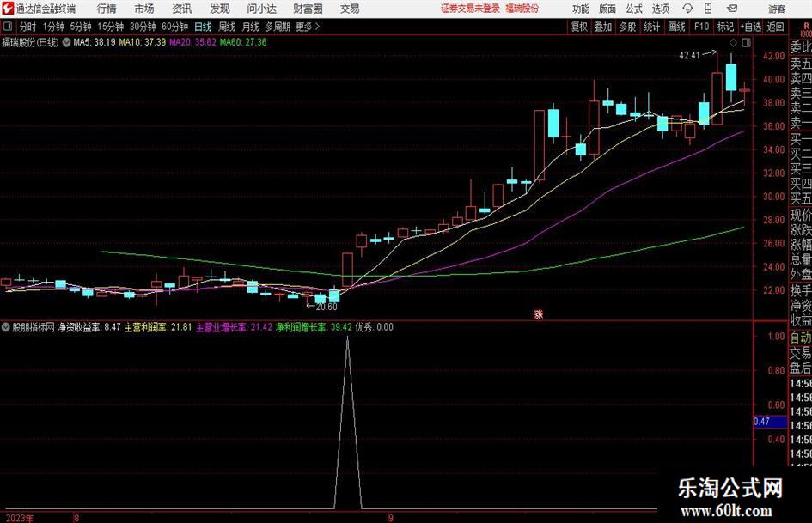Click the 主营利润率: 21.81 value
Viewport: 812px width, 523px height.
158,327
